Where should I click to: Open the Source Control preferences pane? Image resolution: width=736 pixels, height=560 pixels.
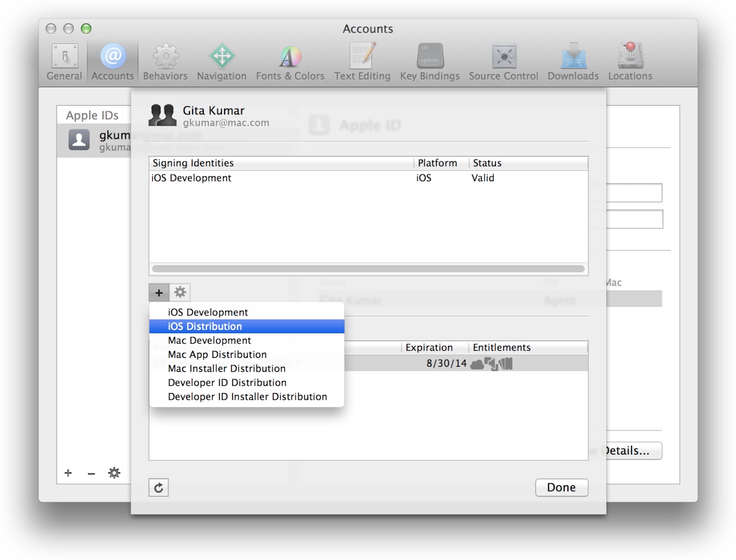[x=504, y=63]
